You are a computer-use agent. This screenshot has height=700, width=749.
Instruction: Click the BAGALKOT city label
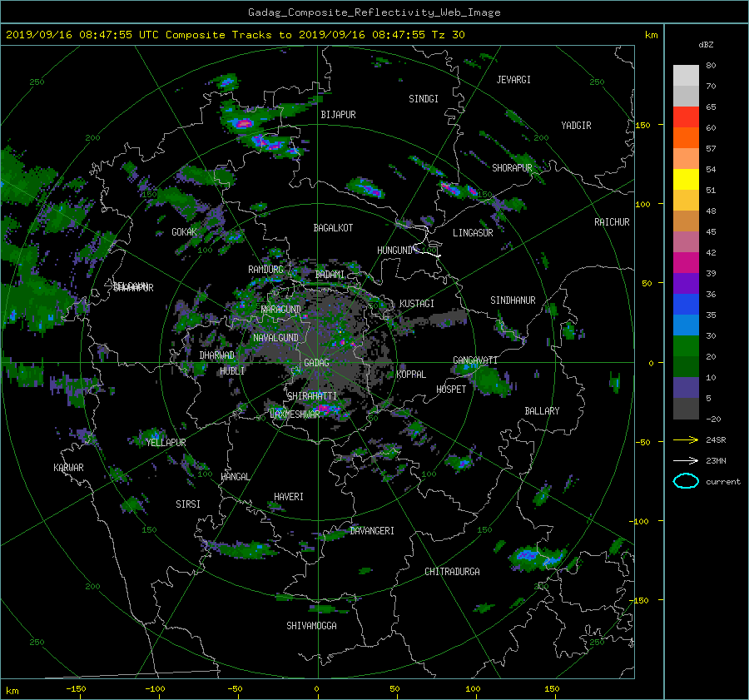click(333, 228)
